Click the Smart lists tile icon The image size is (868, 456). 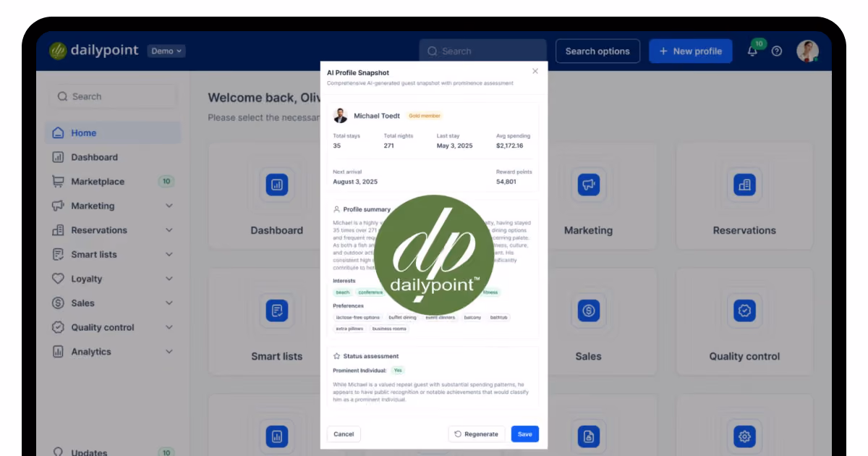276,311
